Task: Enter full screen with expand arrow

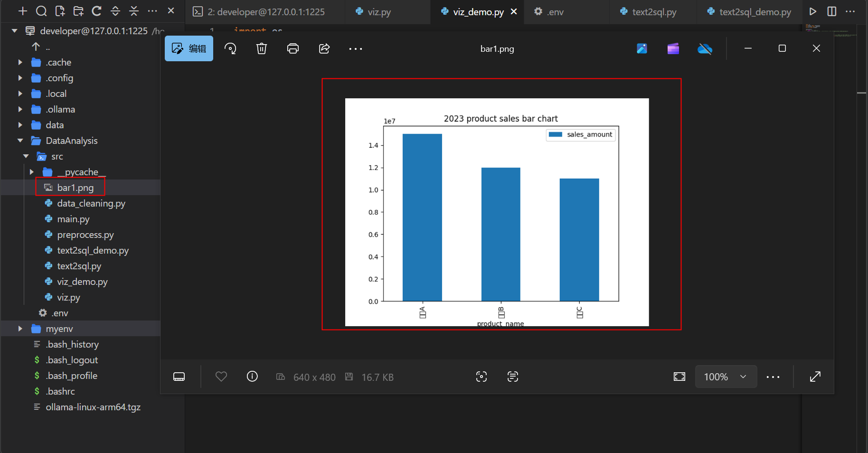Action: [815, 377]
